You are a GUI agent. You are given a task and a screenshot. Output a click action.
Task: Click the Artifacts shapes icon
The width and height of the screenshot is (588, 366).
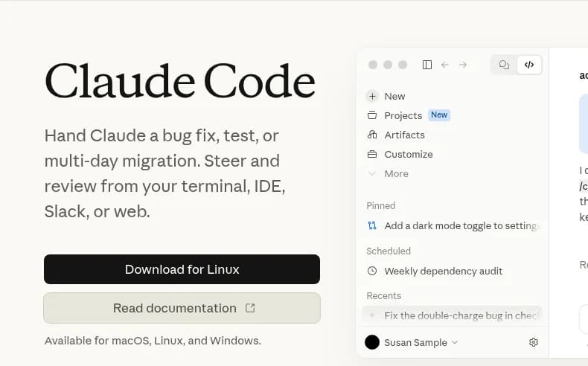click(x=372, y=135)
